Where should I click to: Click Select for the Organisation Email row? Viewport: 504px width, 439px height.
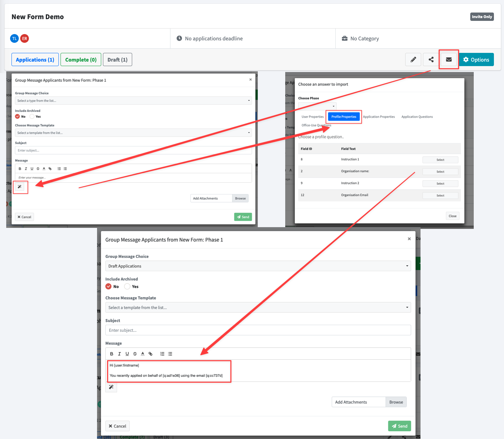[440, 195]
